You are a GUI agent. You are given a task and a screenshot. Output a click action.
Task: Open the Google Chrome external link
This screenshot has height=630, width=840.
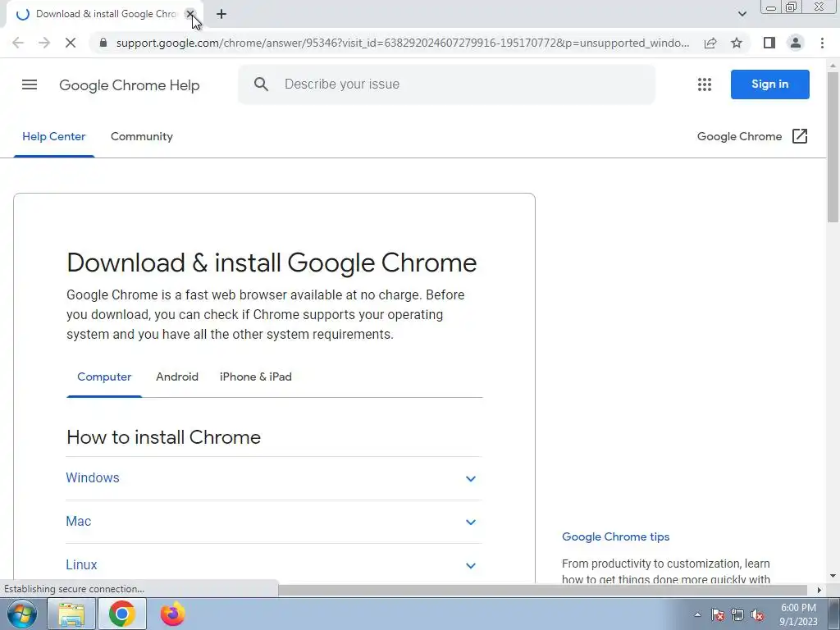pyautogui.click(x=752, y=137)
